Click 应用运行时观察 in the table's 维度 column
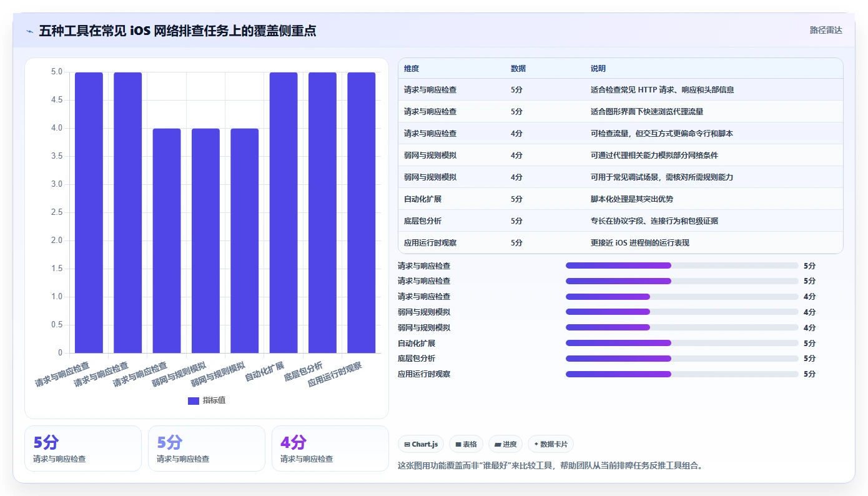The image size is (868, 496). point(430,243)
